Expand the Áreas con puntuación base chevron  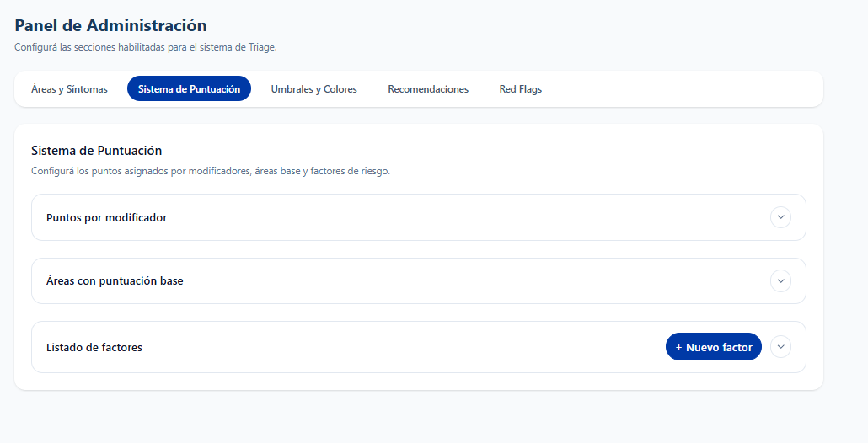(x=780, y=280)
